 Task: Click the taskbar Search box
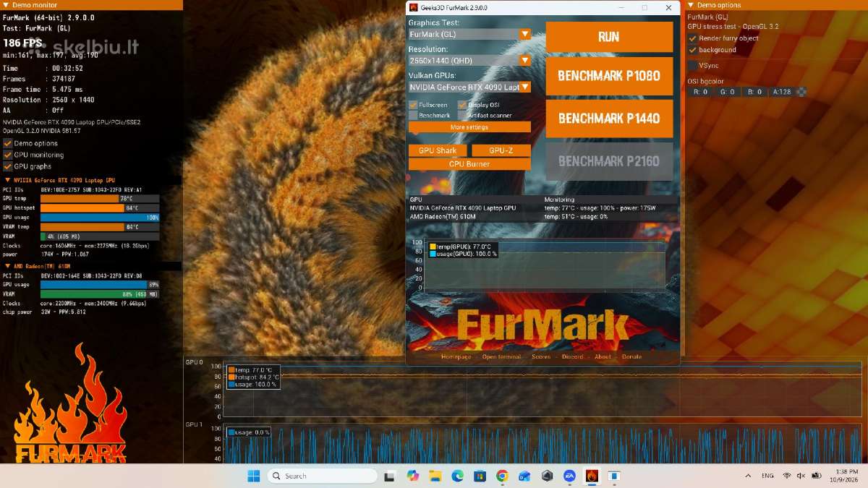(x=323, y=476)
